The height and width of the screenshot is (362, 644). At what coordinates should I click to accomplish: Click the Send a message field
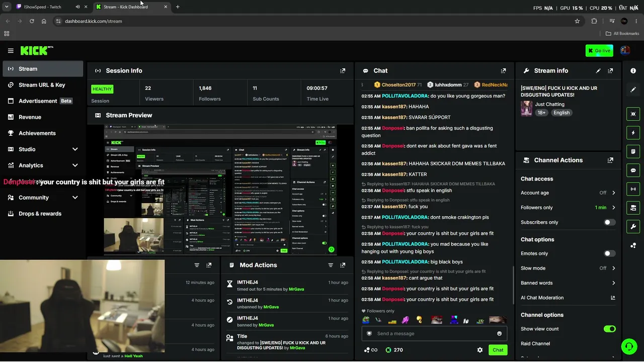[435, 333]
